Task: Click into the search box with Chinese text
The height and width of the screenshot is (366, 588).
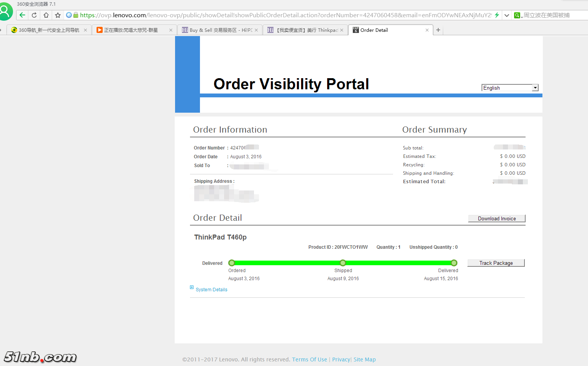Action: (x=552, y=15)
